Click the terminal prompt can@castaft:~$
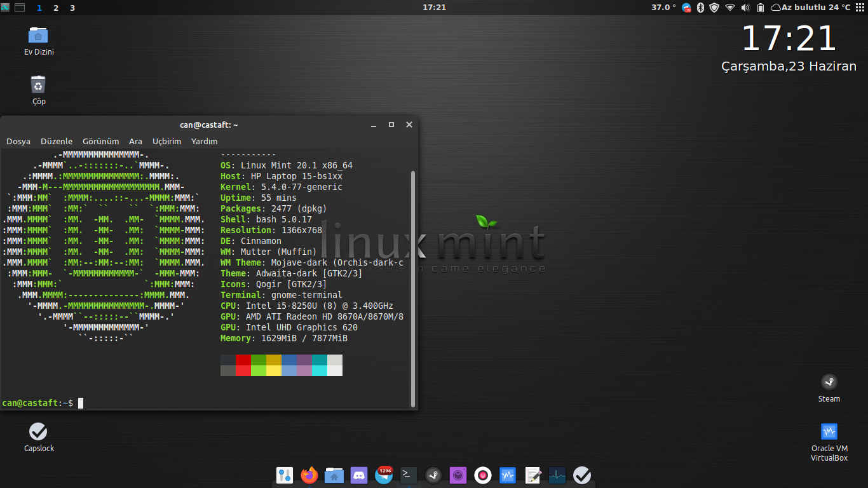The width and height of the screenshot is (868, 488). click(37, 403)
